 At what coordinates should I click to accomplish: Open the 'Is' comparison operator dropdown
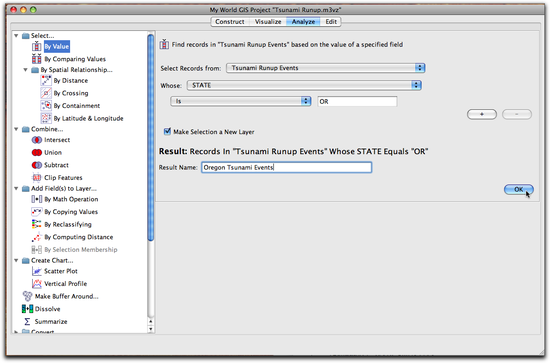point(241,101)
